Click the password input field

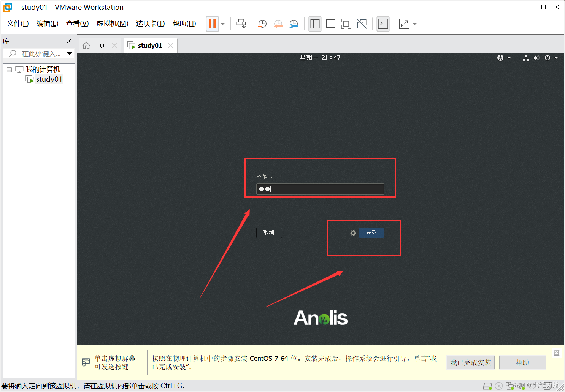[320, 189]
